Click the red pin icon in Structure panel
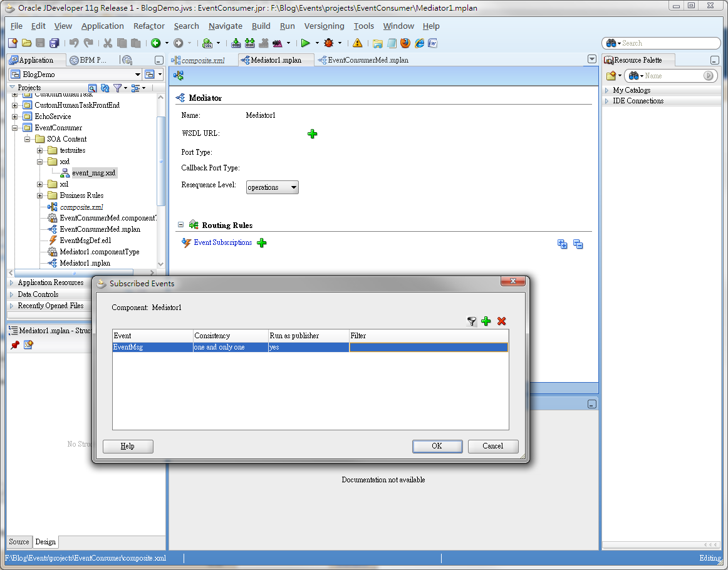Viewport: 728px width, 570px height. 15,345
